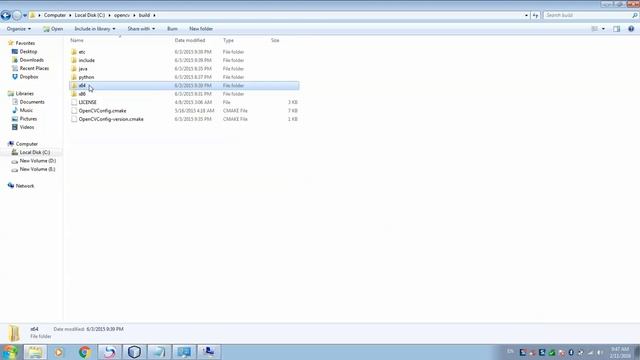Screen dimensions: 640x360
Task: Open Dropbox in Favorites
Action: point(29,77)
